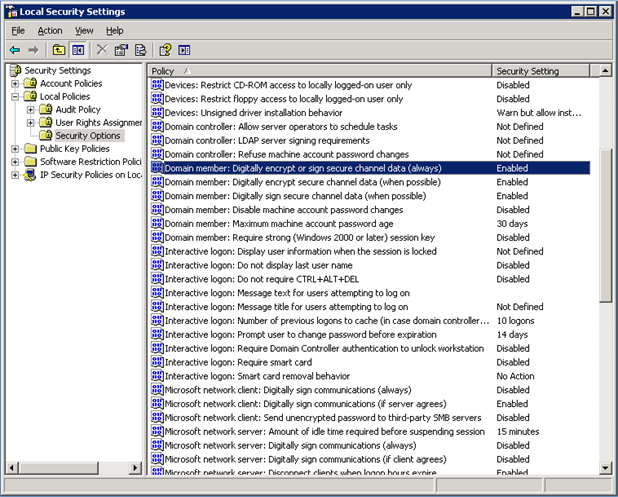Select Interactive logon: Do not require CTRL+ALT+DEL

pyautogui.click(x=262, y=279)
